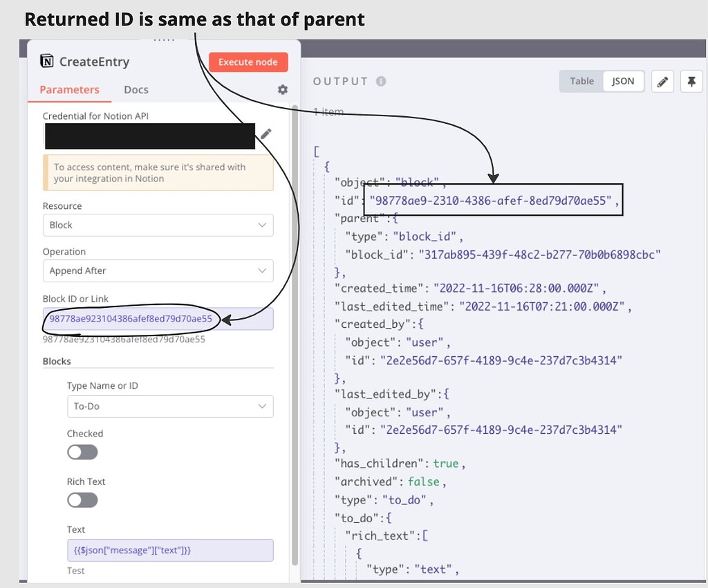
Task: Click the Notion CreateEntry node icon
Action: click(x=46, y=62)
